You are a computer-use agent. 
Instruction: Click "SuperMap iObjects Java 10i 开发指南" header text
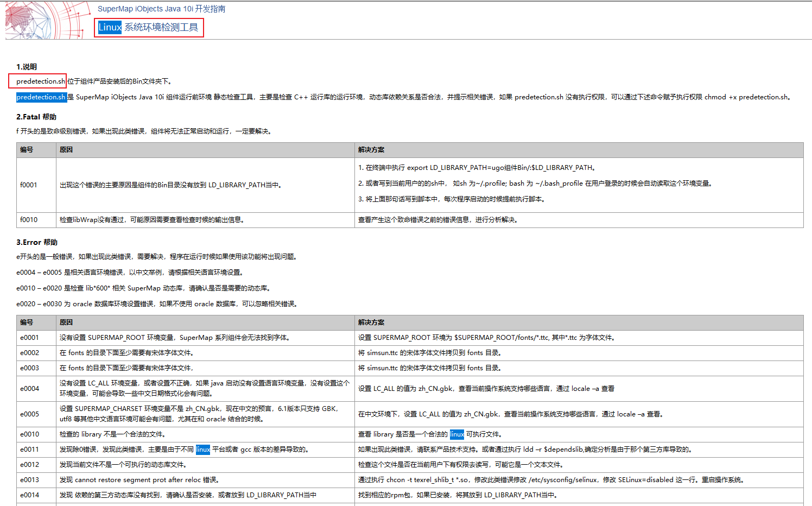161,9
